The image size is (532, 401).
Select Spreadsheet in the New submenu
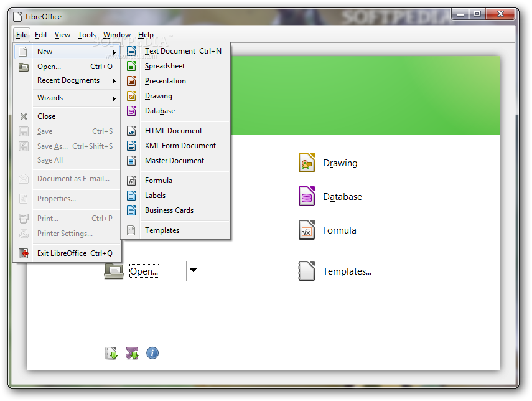pyautogui.click(x=164, y=66)
